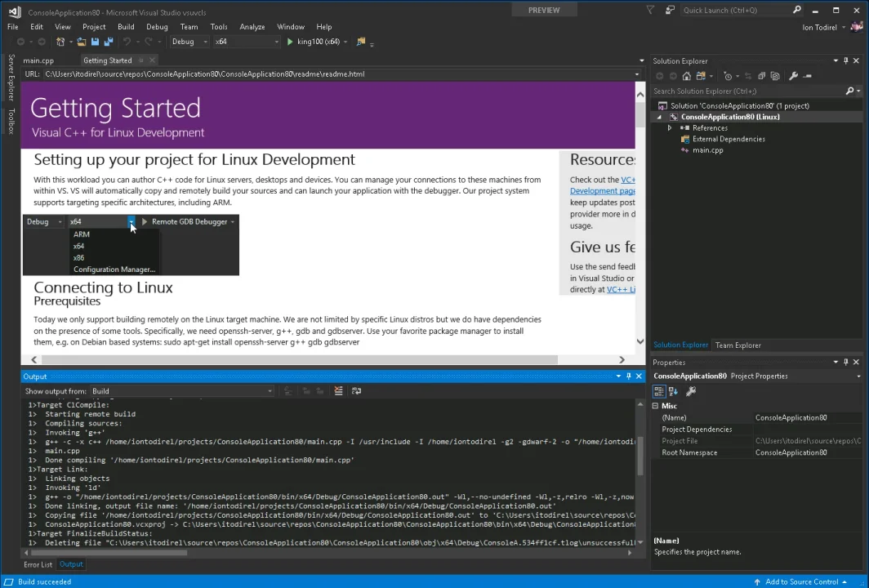Click the Getting Started page horizontal scrollbar
The image size is (869, 588).
click(299, 359)
